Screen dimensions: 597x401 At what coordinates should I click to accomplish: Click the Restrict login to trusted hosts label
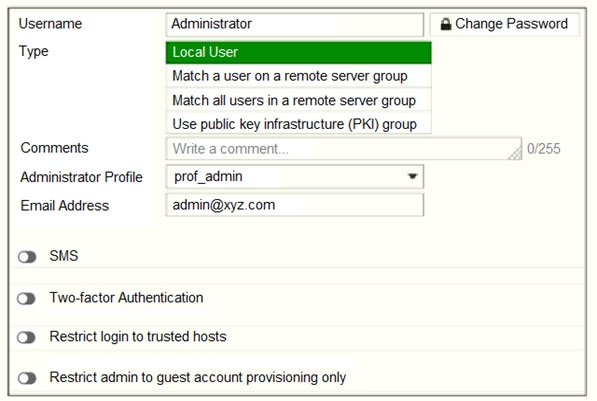tap(138, 337)
